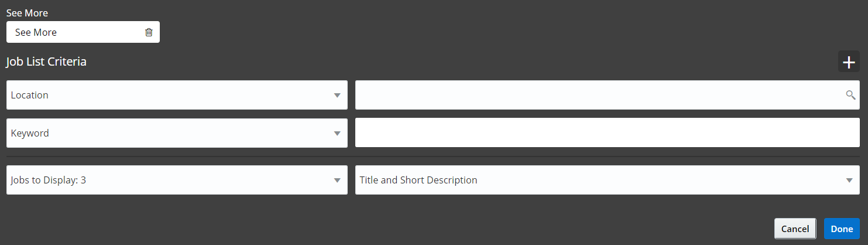Click into the Keyword value text field
The width and height of the screenshot is (868, 245).
coord(607,133)
